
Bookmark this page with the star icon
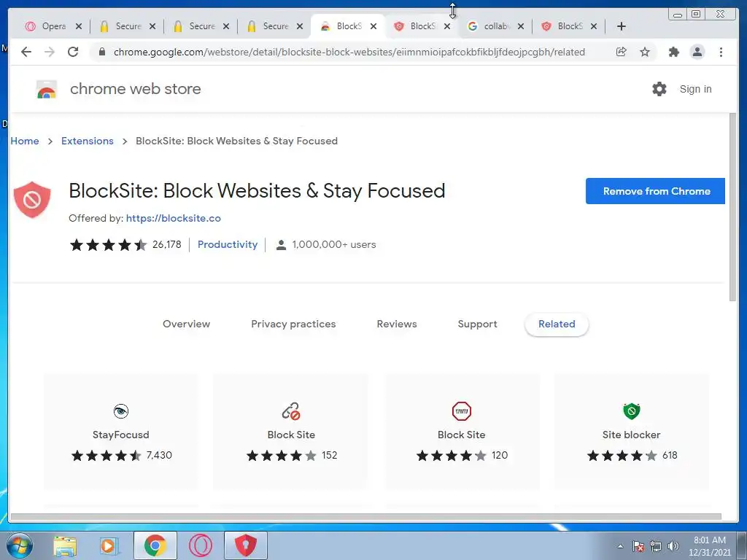[x=645, y=52]
